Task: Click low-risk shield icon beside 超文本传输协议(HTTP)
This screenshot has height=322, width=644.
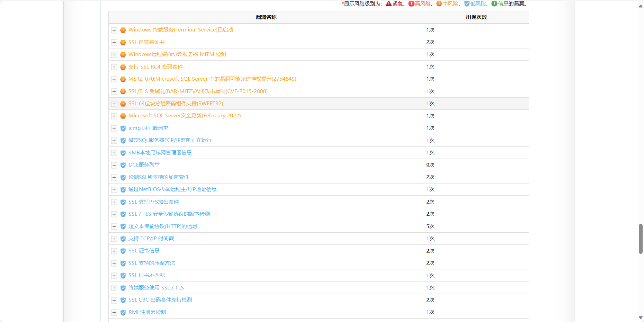Action: (123, 226)
